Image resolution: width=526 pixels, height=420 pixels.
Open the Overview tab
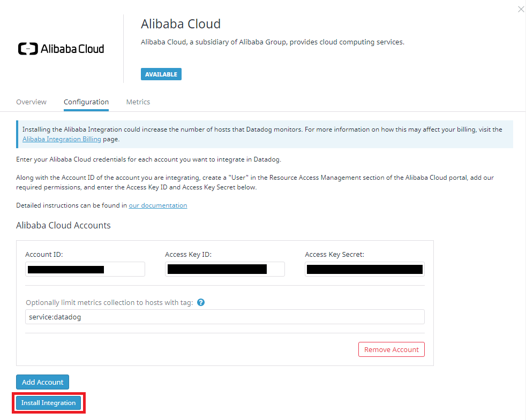click(31, 102)
